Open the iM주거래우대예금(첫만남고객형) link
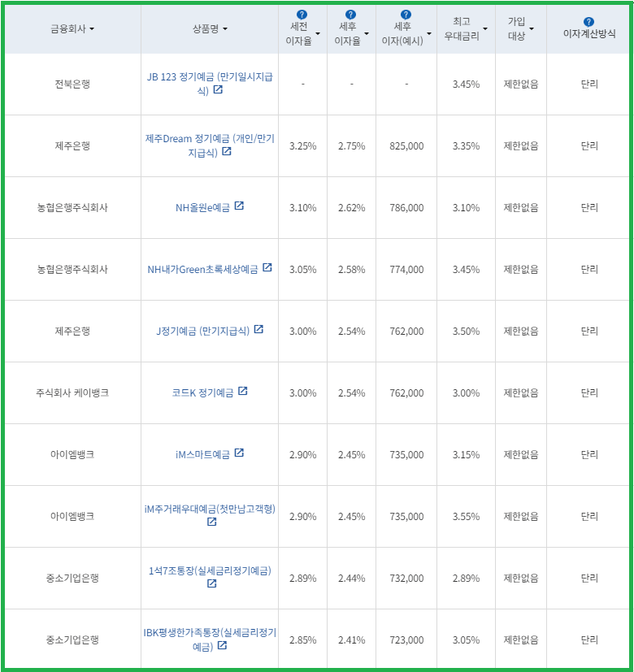 click(x=210, y=509)
